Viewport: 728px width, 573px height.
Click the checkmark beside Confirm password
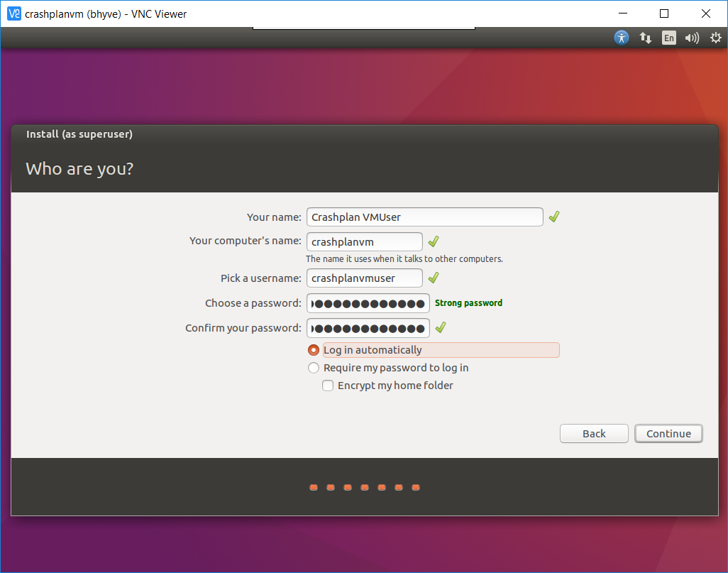tap(440, 327)
